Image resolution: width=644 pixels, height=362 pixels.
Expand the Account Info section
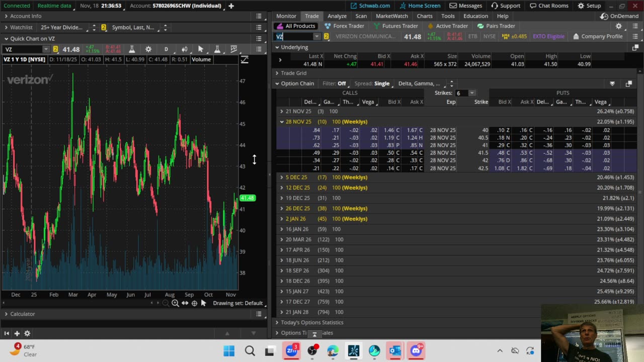6,16
